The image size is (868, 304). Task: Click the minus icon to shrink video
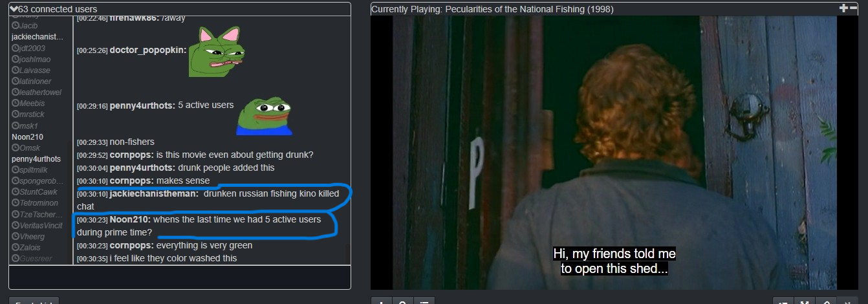point(853,8)
